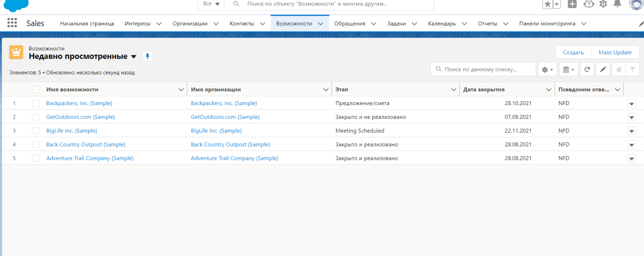Viewport: 644px width, 256px height.
Task: Open row actions for Adventure Trail Company
Action: [x=631, y=158]
